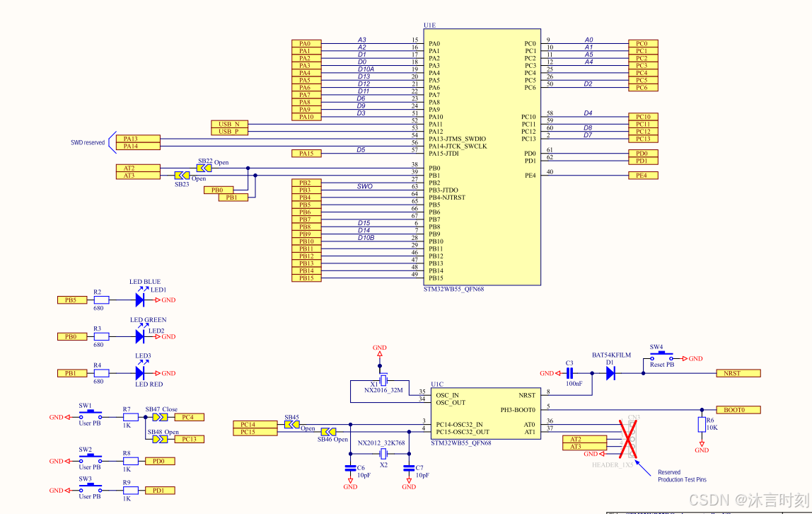Viewport: 812px width, 514px height.
Task: Click the STM32WB55_QFN68 label under U1E
Action: (453, 289)
